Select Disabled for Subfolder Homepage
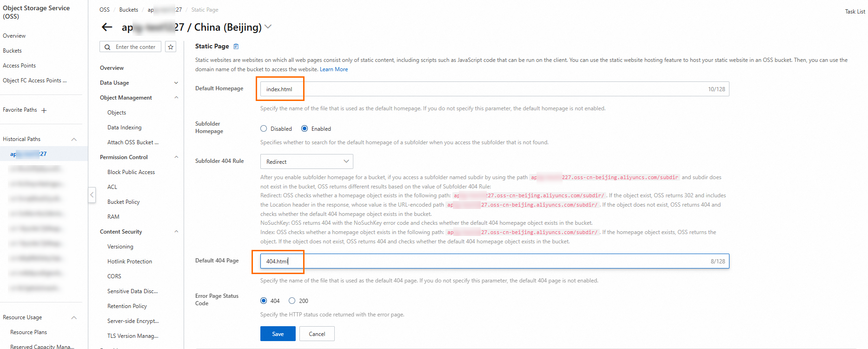 click(x=264, y=128)
